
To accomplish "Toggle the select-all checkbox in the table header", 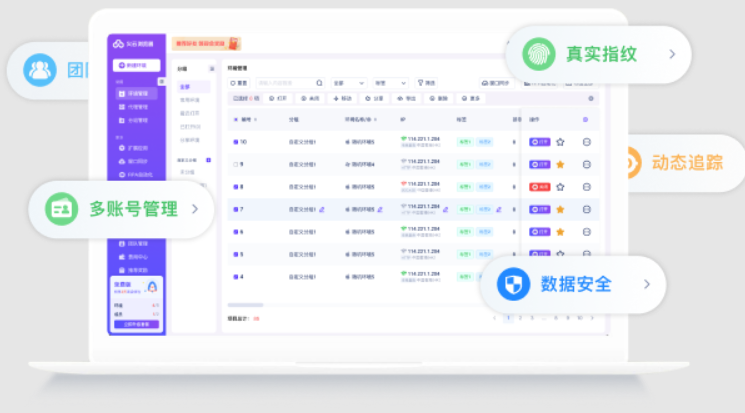I will (x=235, y=120).
